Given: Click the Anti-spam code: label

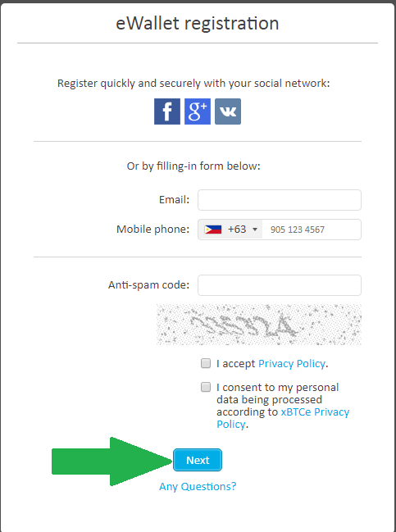Looking at the screenshot, I should 148,285.
